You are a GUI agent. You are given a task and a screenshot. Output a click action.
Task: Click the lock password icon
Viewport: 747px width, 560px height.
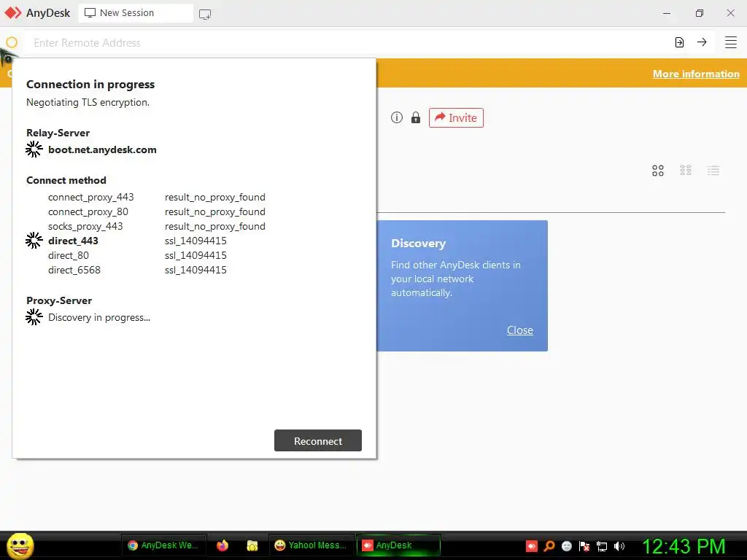point(416,117)
